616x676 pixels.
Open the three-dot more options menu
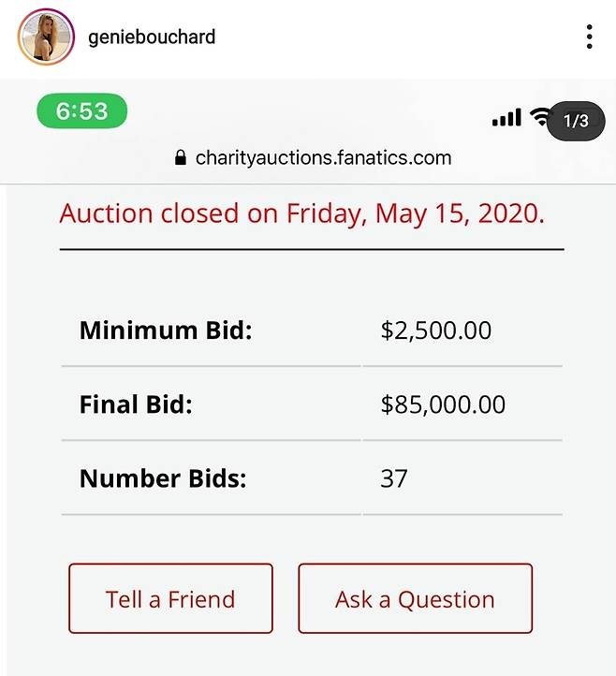point(589,37)
